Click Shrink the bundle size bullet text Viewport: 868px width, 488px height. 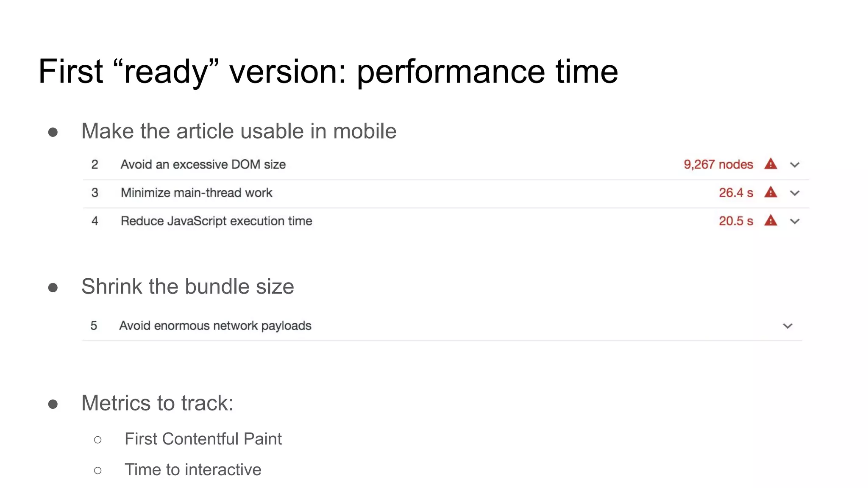coord(187,287)
